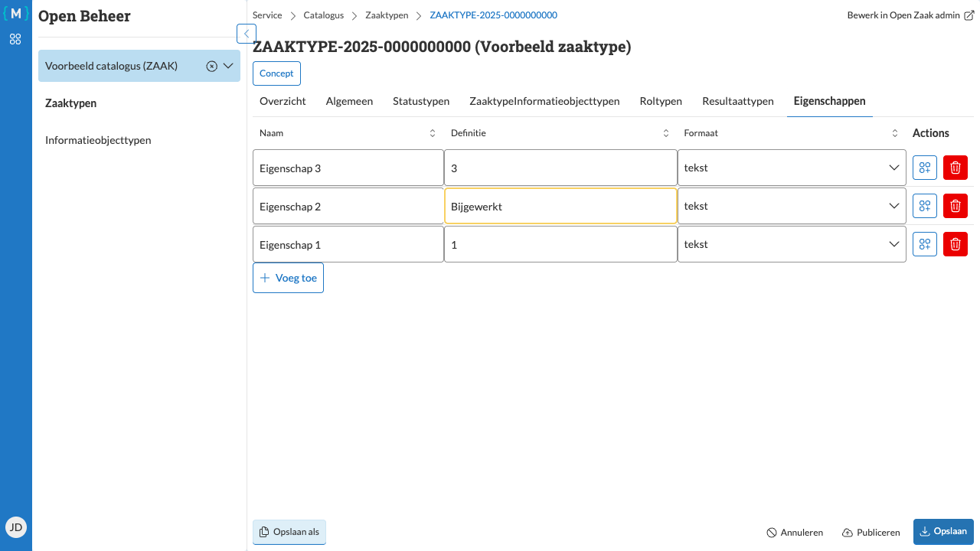Sort by the Definitie column sort arrows
This screenshot has height=551, width=980.
click(x=666, y=133)
